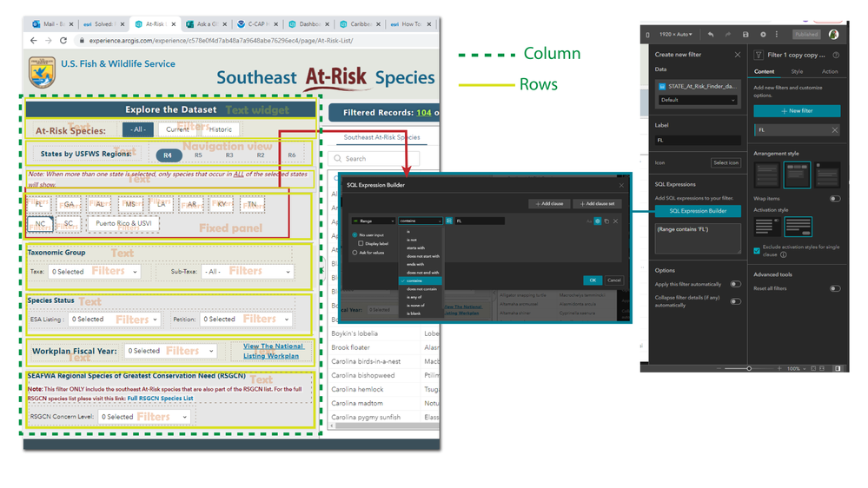Screen dimensions: 868x488
Task: Toggle Apply this filter automatically
Action: pos(736,284)
